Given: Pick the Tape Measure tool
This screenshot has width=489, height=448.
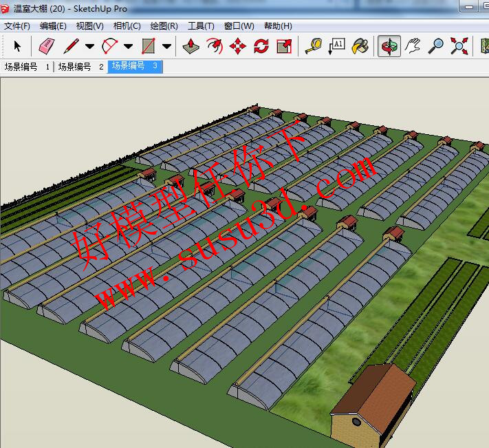Looking at the screenshot, I should 314,46.
